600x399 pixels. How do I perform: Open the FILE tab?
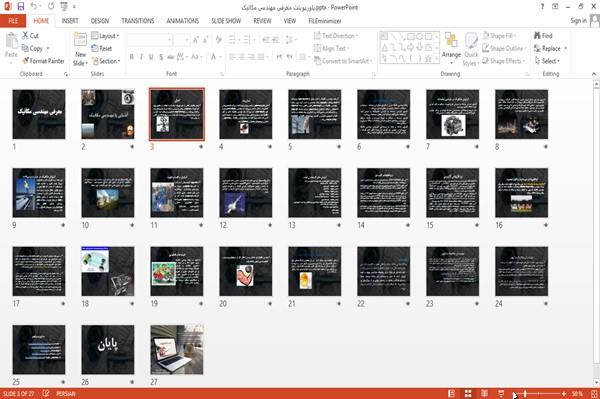click(13, 21)
